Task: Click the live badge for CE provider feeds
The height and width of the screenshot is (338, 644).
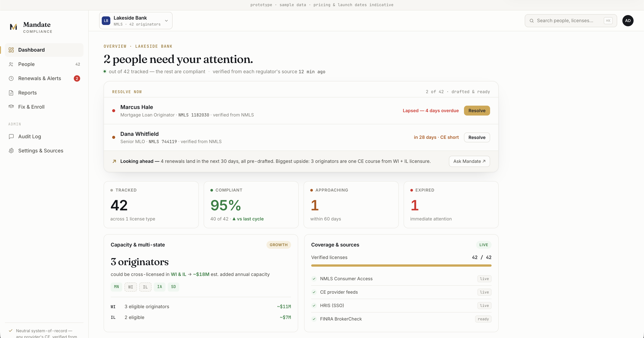Action: (484, 292)
